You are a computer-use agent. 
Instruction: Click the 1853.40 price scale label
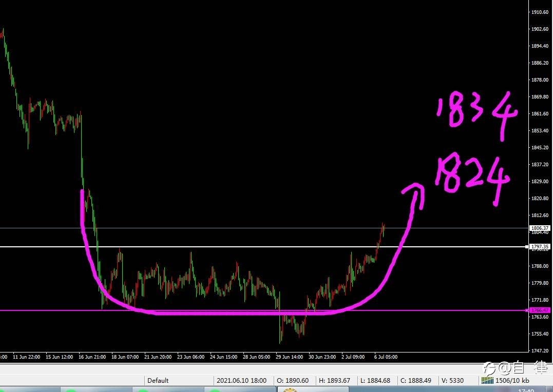point(540,130)
